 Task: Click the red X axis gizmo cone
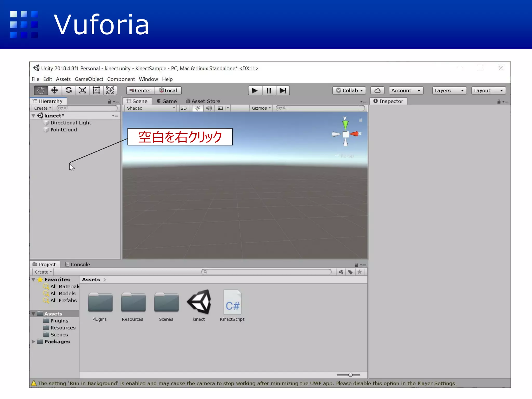pyautogui.click(x=354, y=134)
